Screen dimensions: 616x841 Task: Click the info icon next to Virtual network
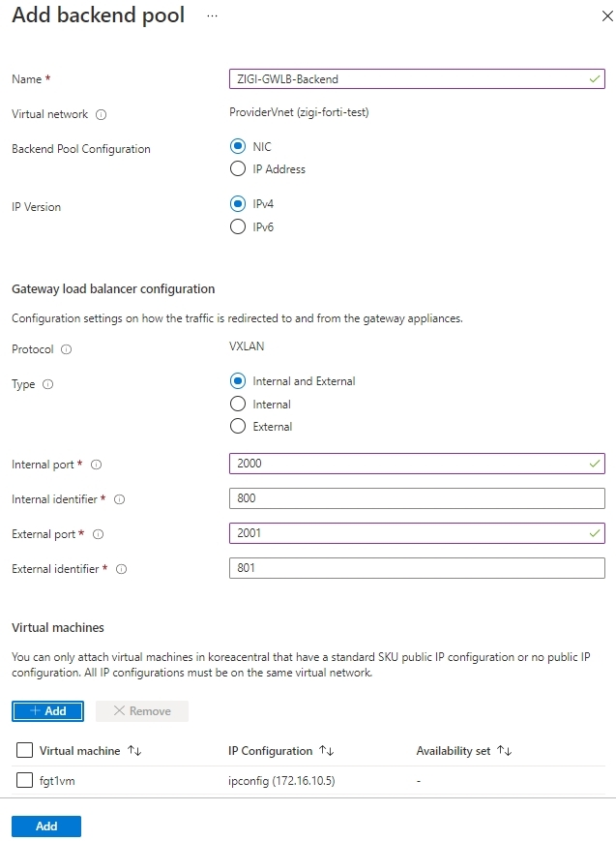(x=101, y=115)
